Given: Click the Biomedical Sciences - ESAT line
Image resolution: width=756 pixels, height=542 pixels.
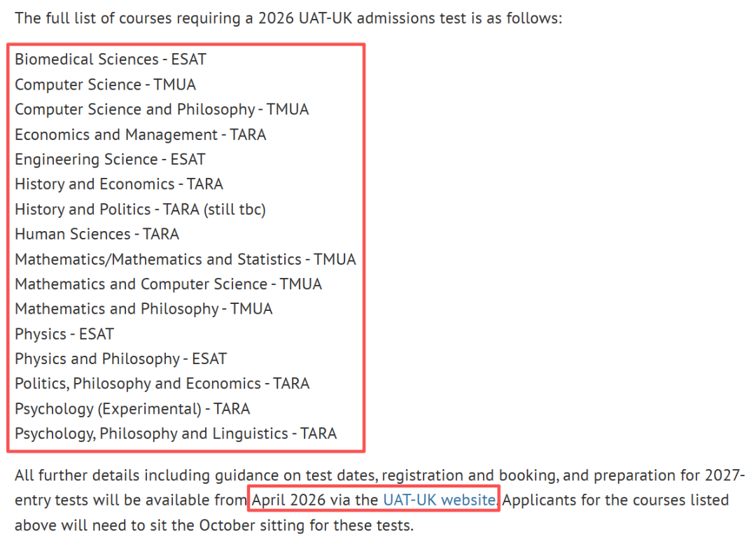Looking at the screenshot, I should click(x=111, y=60).
